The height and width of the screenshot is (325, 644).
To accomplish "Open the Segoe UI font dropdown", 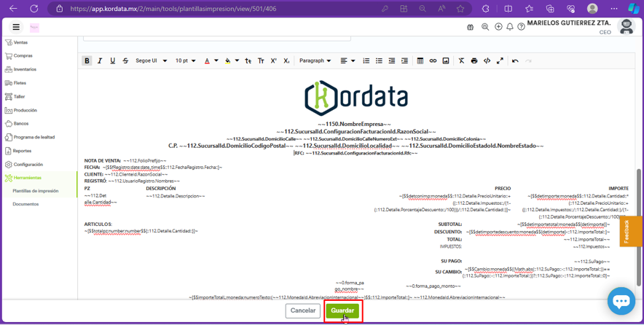I will pyautogui.click(x=151, y=61).
